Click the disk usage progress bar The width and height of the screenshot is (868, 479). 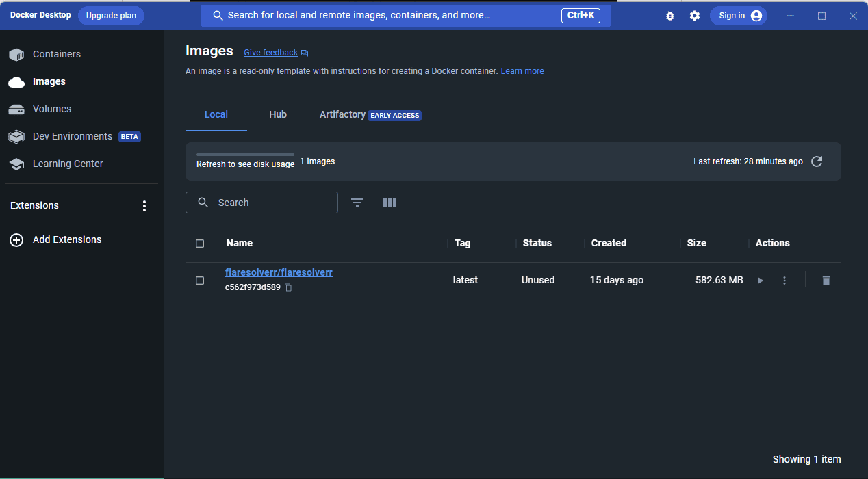coord(245,155)
